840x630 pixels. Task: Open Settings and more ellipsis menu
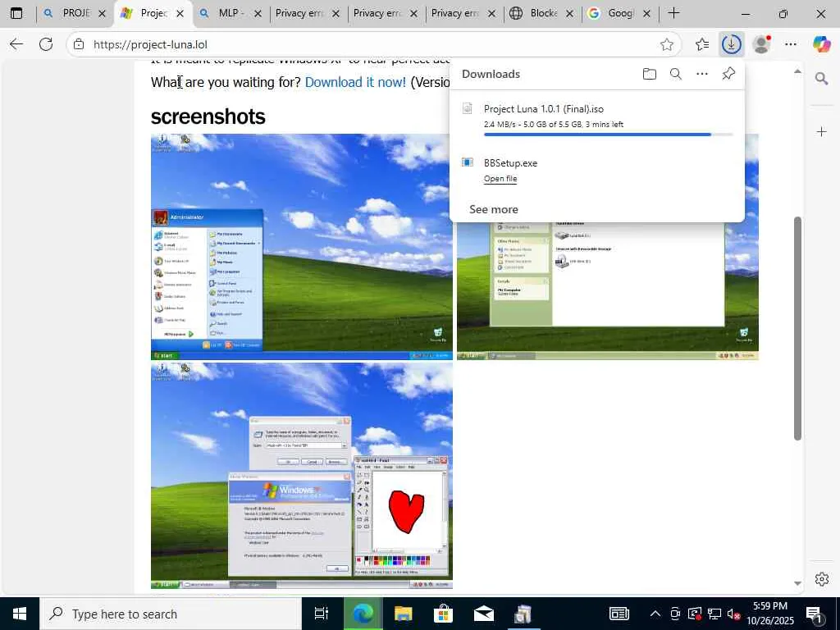(x=791, y=44)
